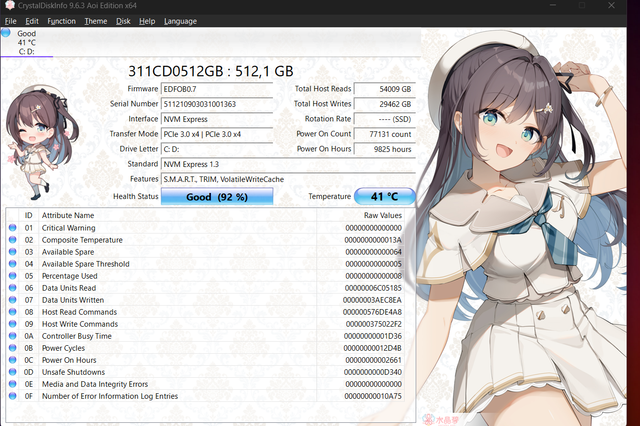Click the disk title 311CD0512GB : 512,1 GB
Screen dimensions: 640x426
pos(211,71)
